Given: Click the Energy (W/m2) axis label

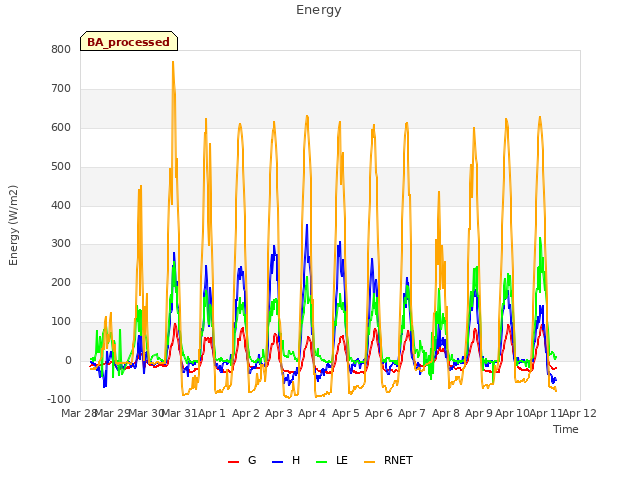Looking at the screenshot, I should tap(13, 225).
